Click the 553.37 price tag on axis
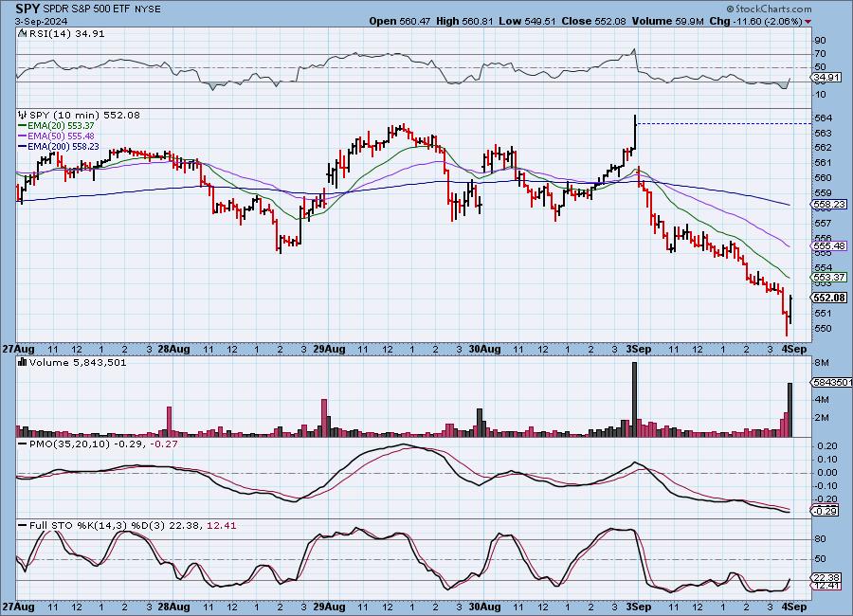853x616 pixels. (x=829, y=278)
